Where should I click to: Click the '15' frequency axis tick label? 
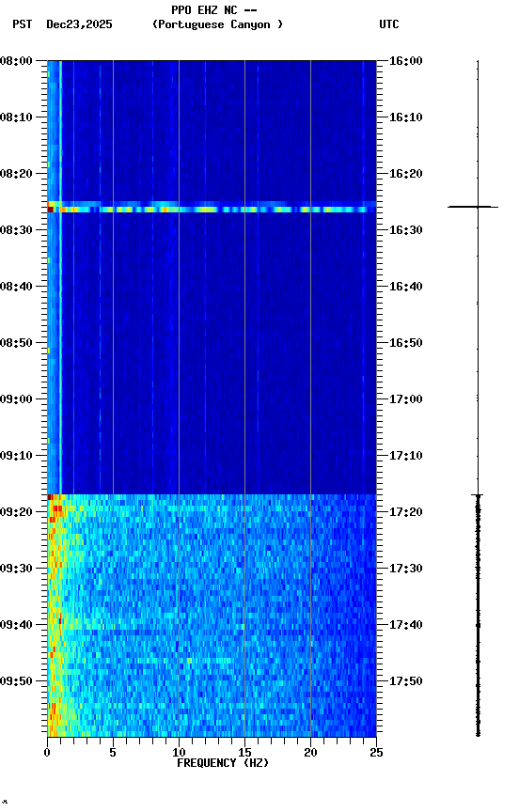click(x=244, y=753)
